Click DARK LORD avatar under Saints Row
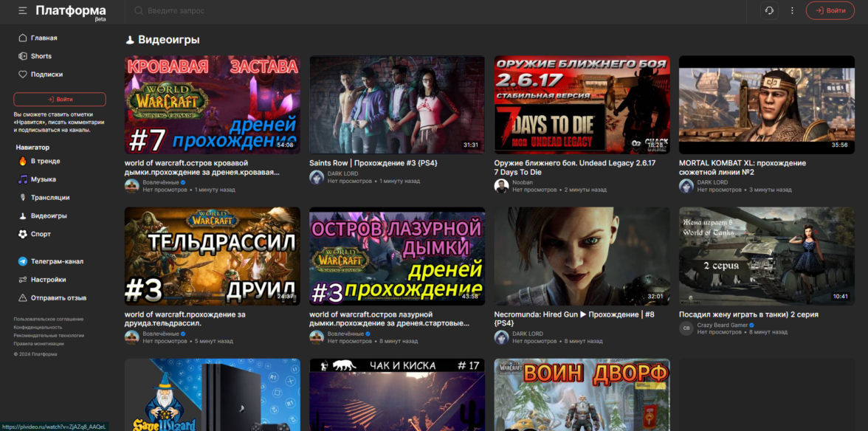The height and width of the screenshot is (431, 868). tap(316, 177)
